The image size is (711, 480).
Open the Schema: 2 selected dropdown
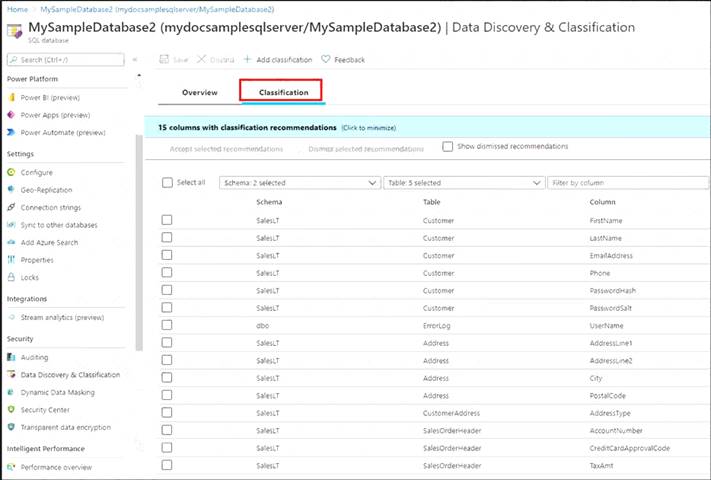pyautogui.click(x=300, y=183)
